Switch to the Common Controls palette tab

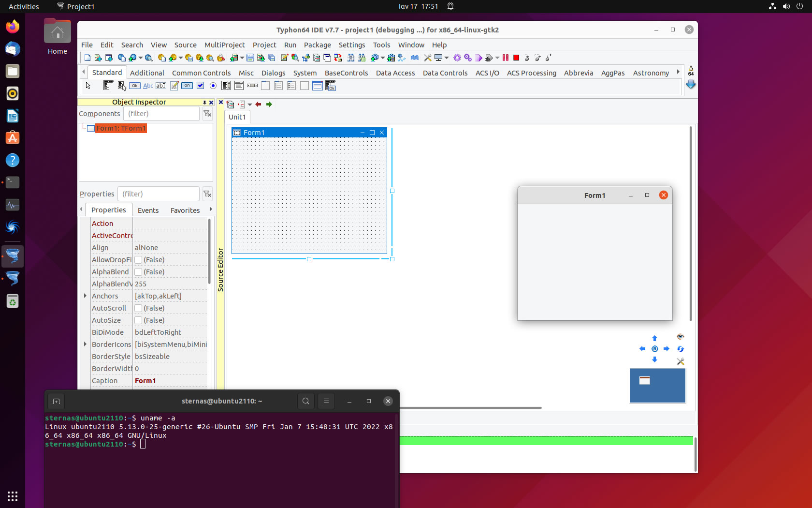(201, 73)
